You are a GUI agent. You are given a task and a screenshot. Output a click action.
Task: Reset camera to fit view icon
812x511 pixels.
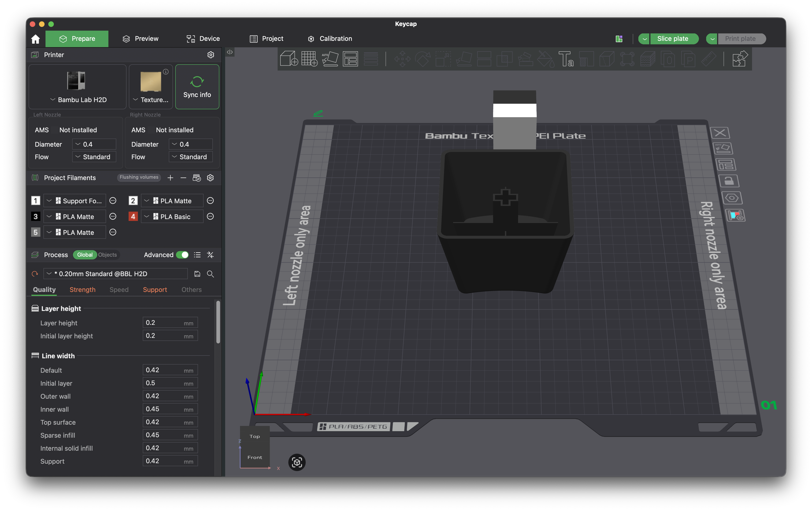pos(297,462)
